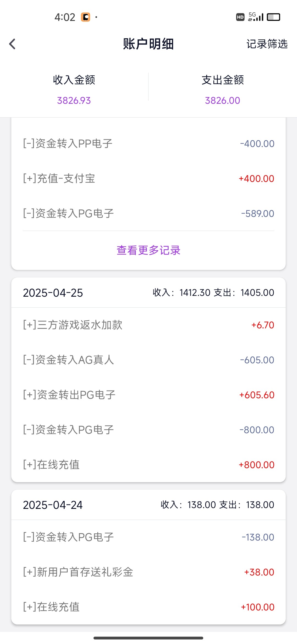Image resolution: width=297 pixels, height=644 pixels.
Task: Open the 在线充值 +800.00 entry
Action: (x=148, y=465)
